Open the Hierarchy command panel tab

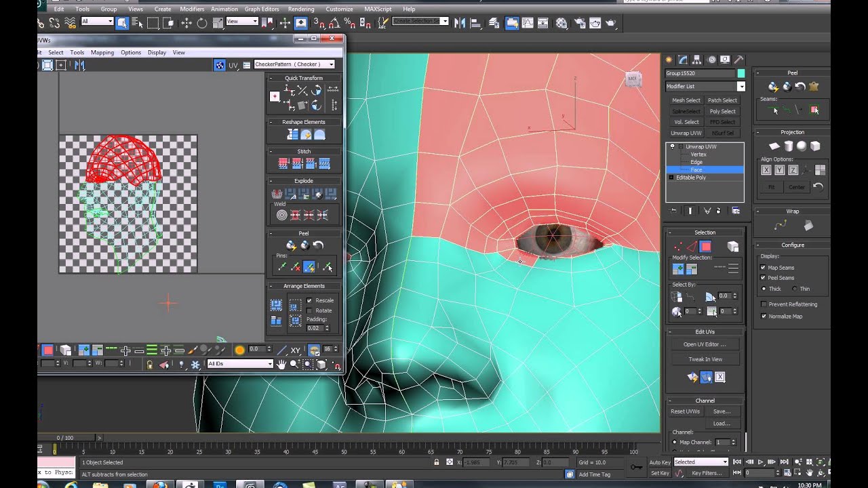point(698,60)
